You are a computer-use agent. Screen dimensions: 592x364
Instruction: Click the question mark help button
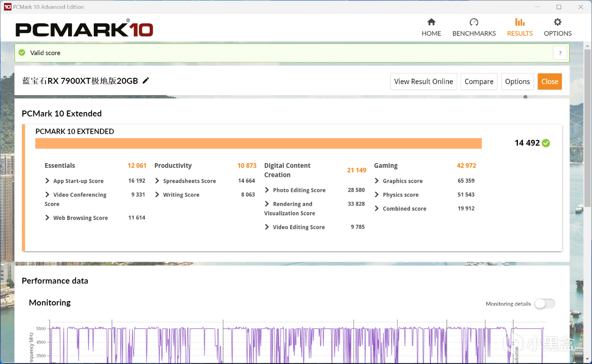click(560, 53)
